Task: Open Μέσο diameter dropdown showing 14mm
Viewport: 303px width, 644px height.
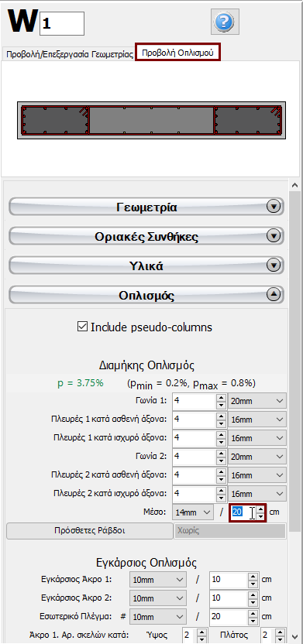Action: tap(193, 512)
